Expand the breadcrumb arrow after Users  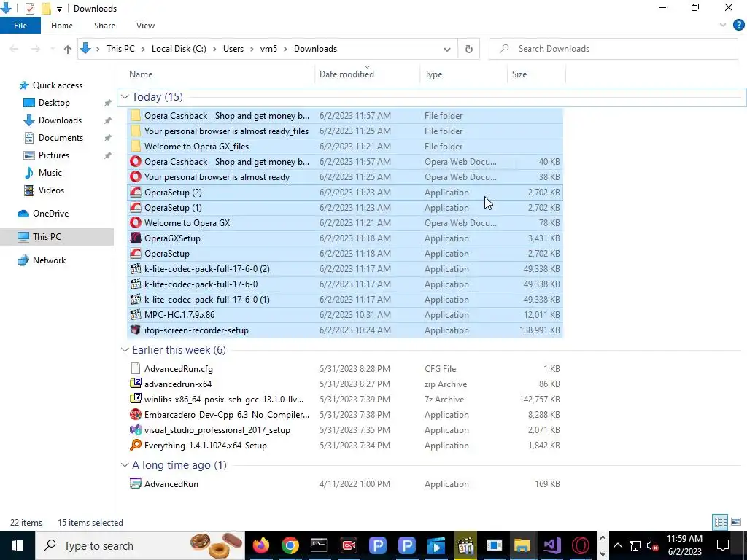coord(252,49)
